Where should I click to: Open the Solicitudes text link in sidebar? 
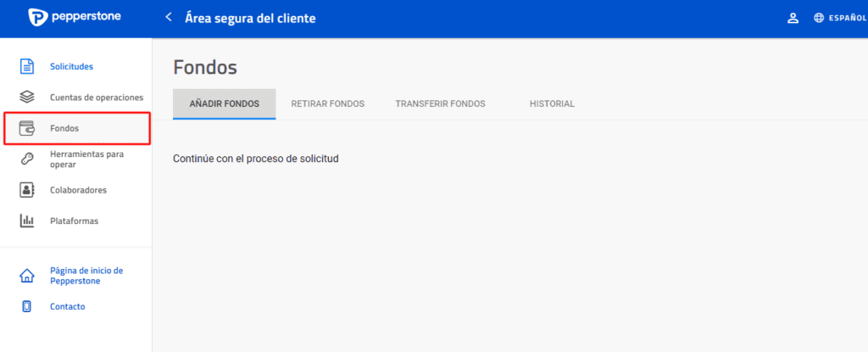coord(71,66)
